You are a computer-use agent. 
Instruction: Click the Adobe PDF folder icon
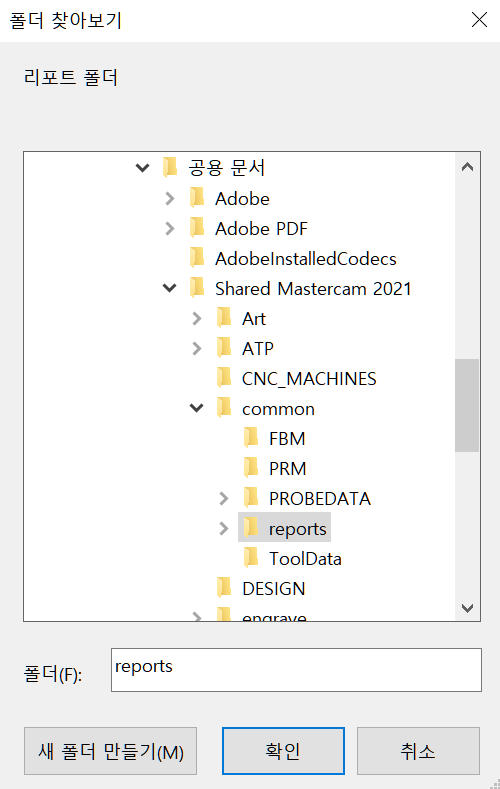pyautogui.click(x=197, y=227)
